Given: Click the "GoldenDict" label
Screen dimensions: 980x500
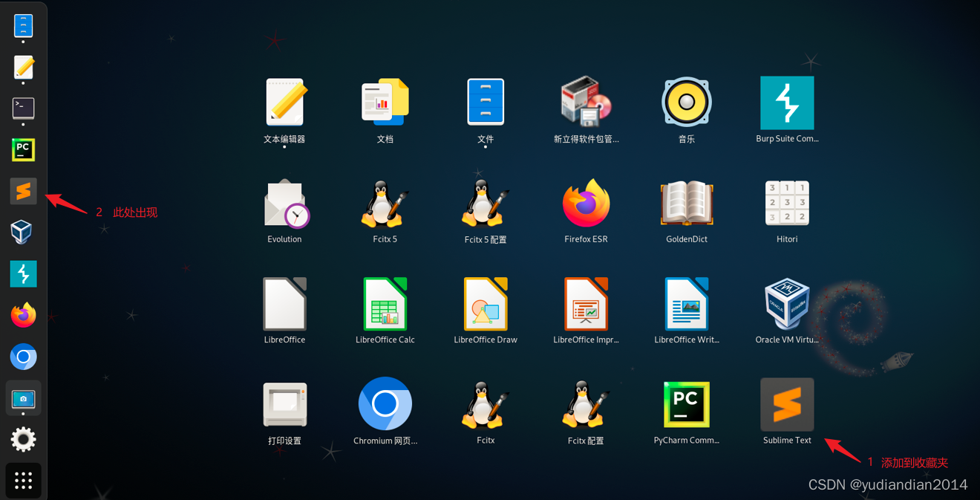Looking at the screenshot, I should 687,239.
